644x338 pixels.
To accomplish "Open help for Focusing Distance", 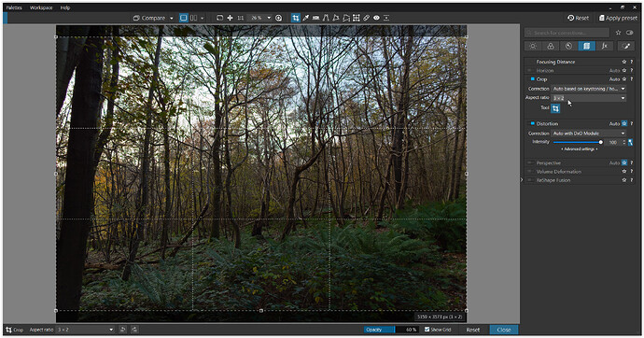I will (x=631, y=62).
